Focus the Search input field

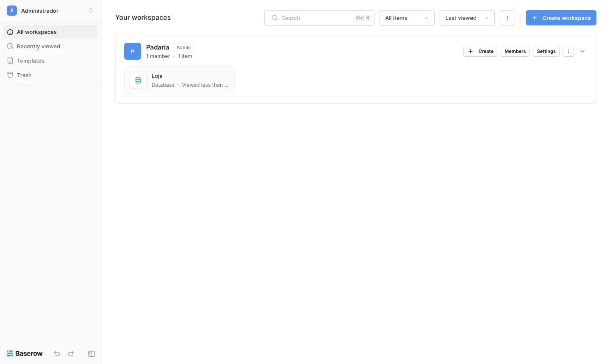coord(319,18)
